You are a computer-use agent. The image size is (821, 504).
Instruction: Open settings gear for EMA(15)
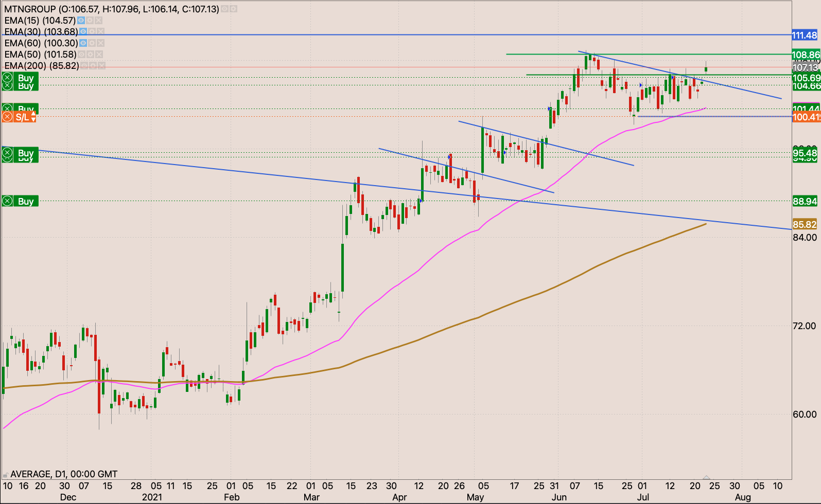click(x=90, y=21)
